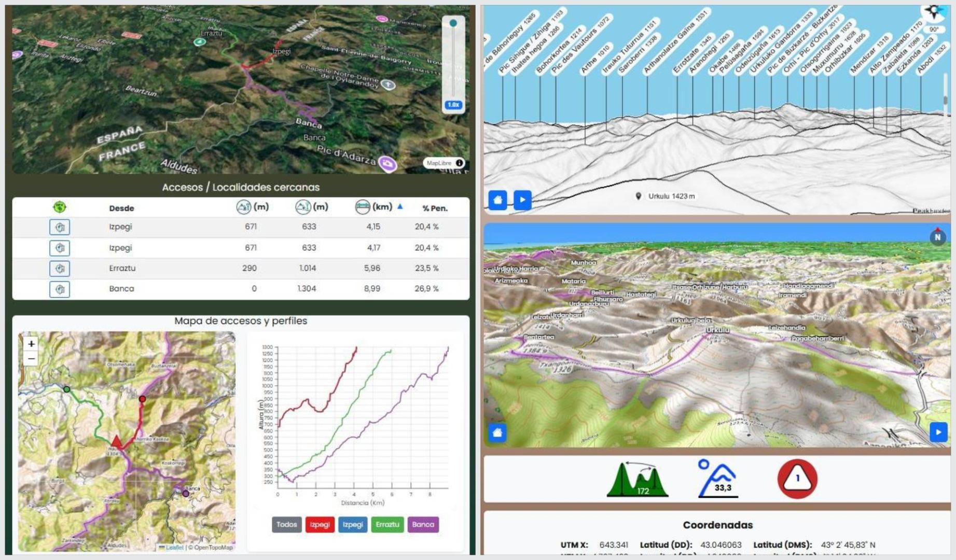Toggle the distance sort arrow

[x=400, y=206]
